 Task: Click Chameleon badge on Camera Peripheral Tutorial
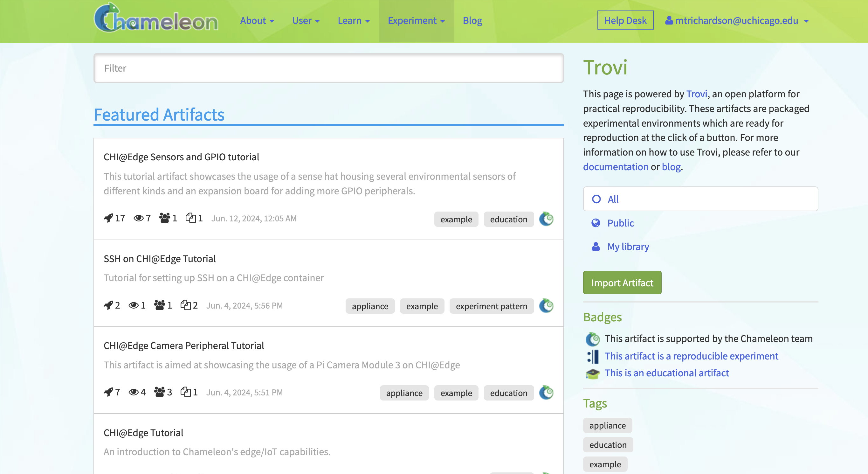pyautogui.click(x=546, y=393)
